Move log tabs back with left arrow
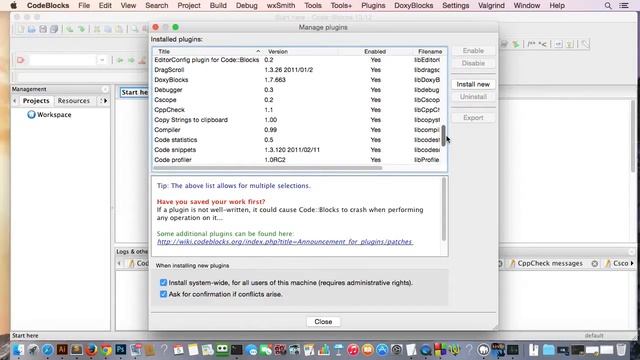The height and width of the screenshot is (360, 640). pos(119,264)
